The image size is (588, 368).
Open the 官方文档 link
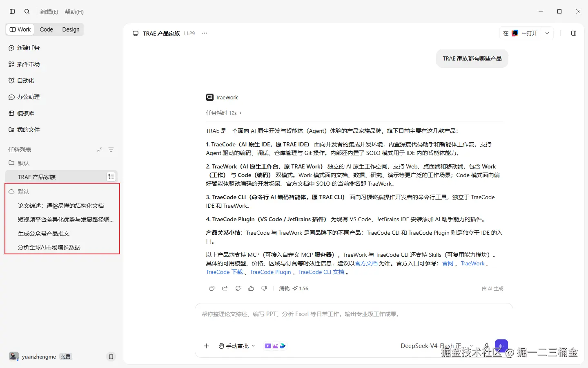point(366,263)
